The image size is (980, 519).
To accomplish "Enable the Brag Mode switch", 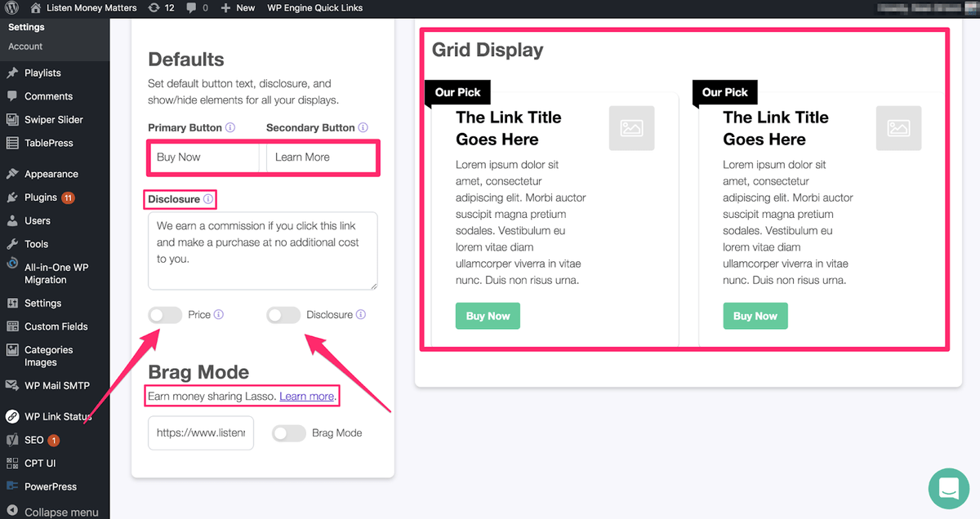I will (288, 433).
